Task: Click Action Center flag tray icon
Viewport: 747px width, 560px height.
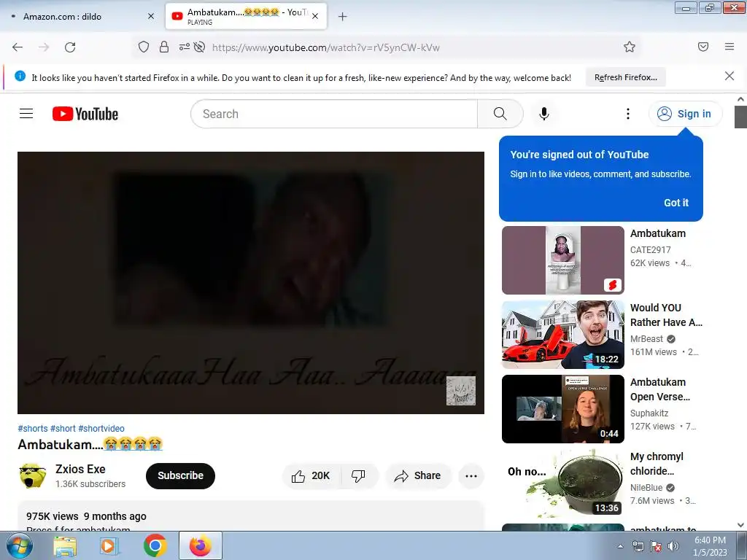Action: [656, 546]
